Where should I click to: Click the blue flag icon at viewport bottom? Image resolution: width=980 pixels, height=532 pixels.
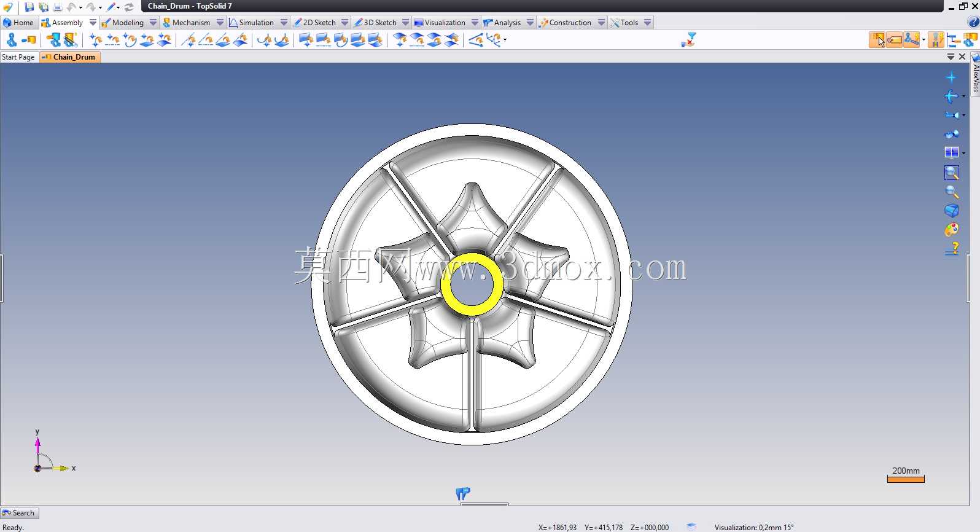(462, 493)
